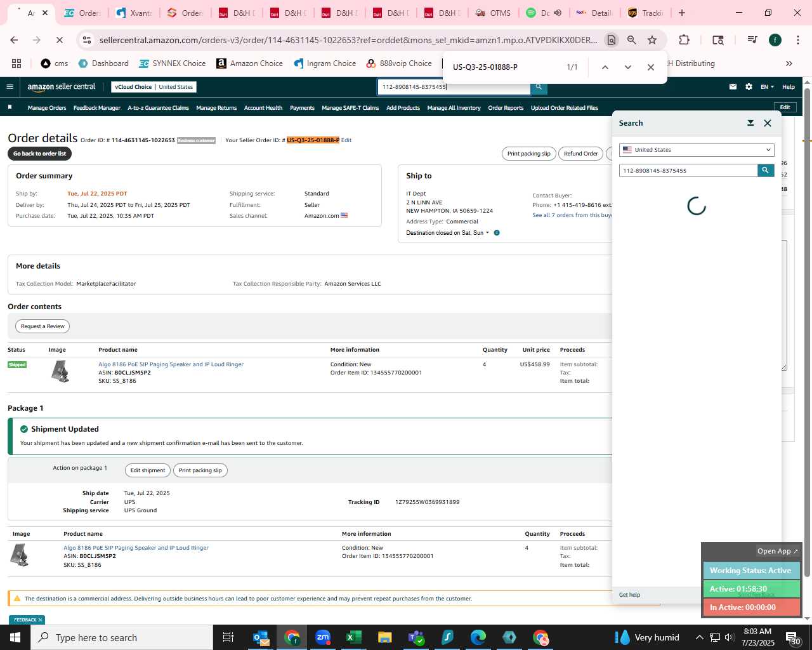
Task: Click the Algo 8186 thumbnail in Order contents
Action: 60,371
